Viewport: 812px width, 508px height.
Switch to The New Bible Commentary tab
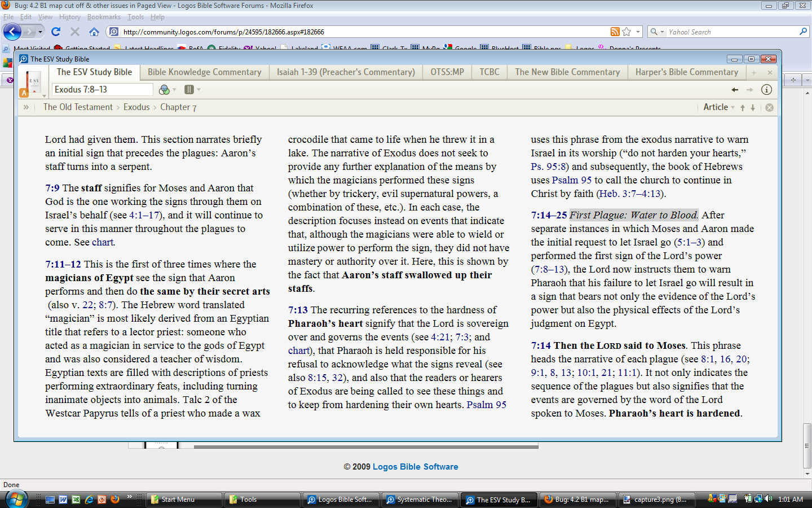[x=567, y=72]
